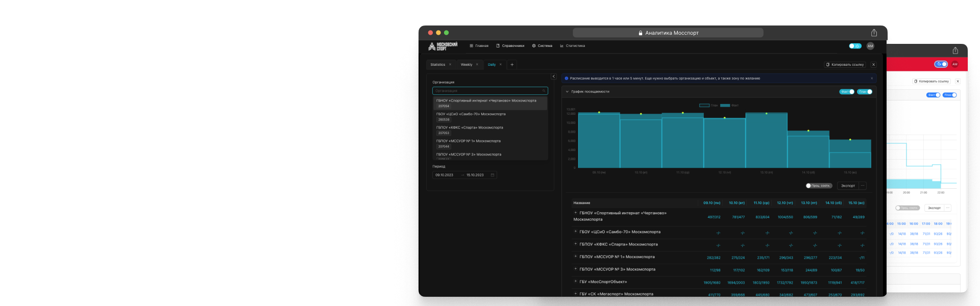The image size is (980, 306).
Task: Close the Statistics tab
Action: (x=450, y=65)
